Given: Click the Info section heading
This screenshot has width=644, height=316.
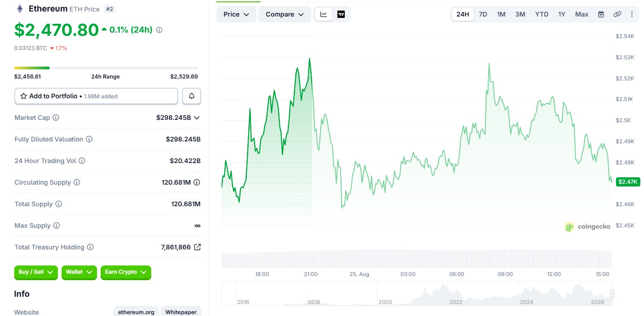Looking at the screenshot, I should point(22,294).
